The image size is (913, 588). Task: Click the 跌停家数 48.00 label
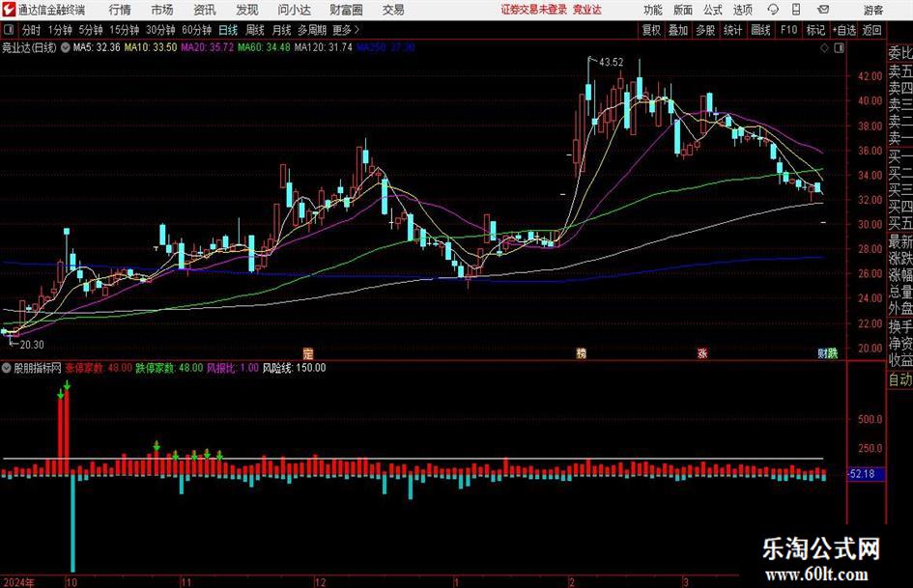tap(169, 368)
